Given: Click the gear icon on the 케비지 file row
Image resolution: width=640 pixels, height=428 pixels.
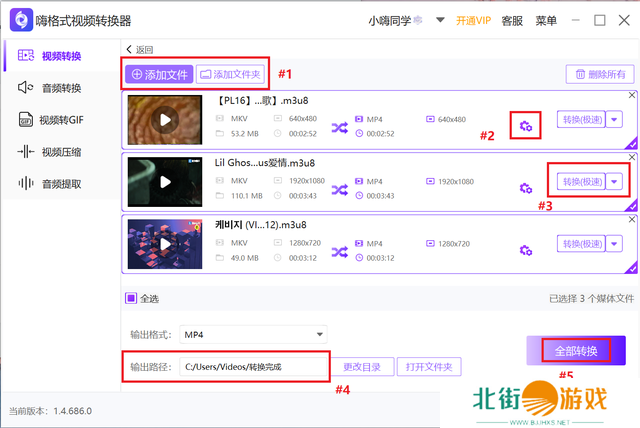Looking at the screenshot, I should 526,249.
